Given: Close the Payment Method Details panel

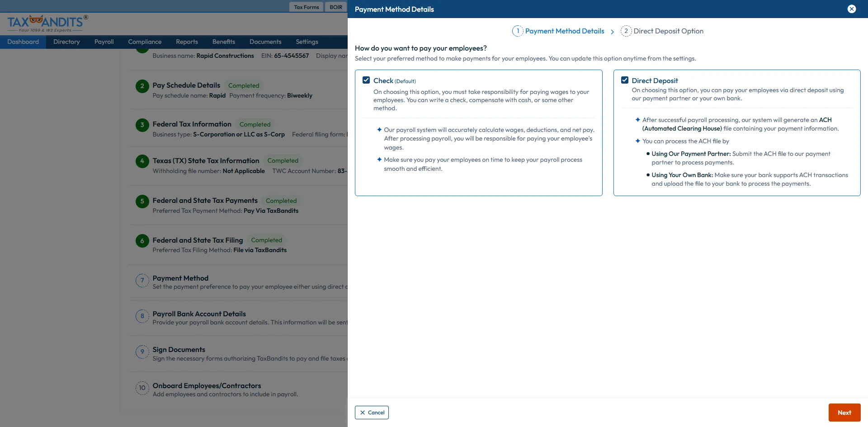Looking at the screenshot, I should pos(851,9).
